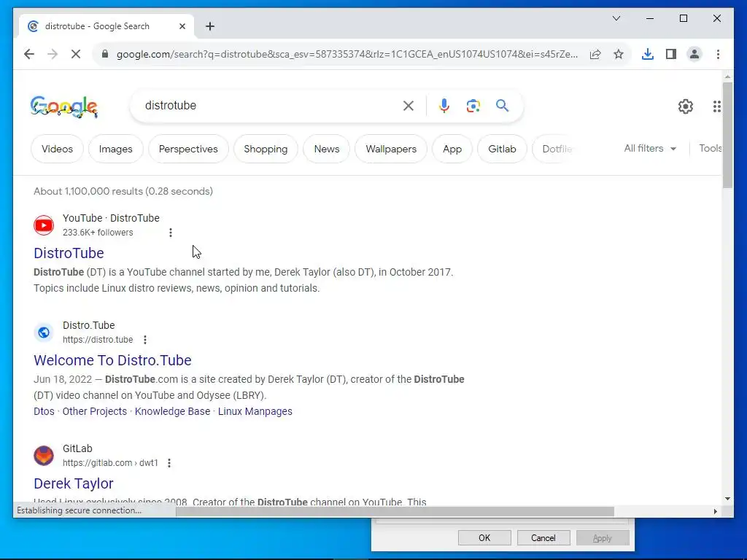Open the profile avatar menu
This screenshot has height=560, width=747.
click(694, 54)
